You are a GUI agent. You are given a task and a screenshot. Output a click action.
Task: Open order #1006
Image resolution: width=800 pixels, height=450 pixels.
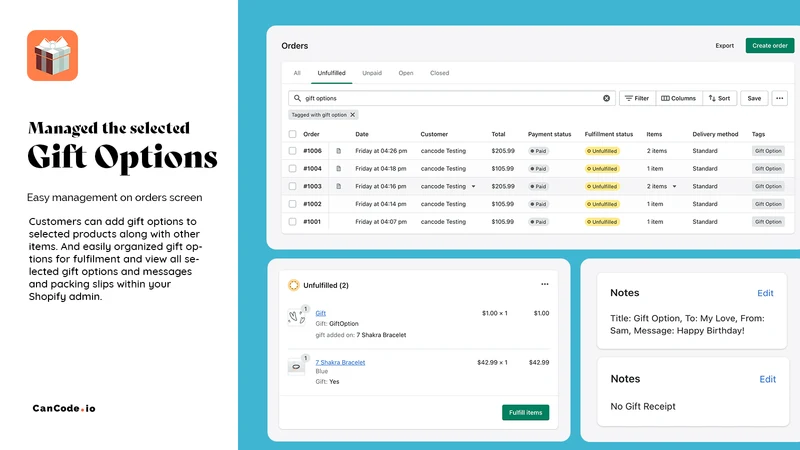(312, 151)
